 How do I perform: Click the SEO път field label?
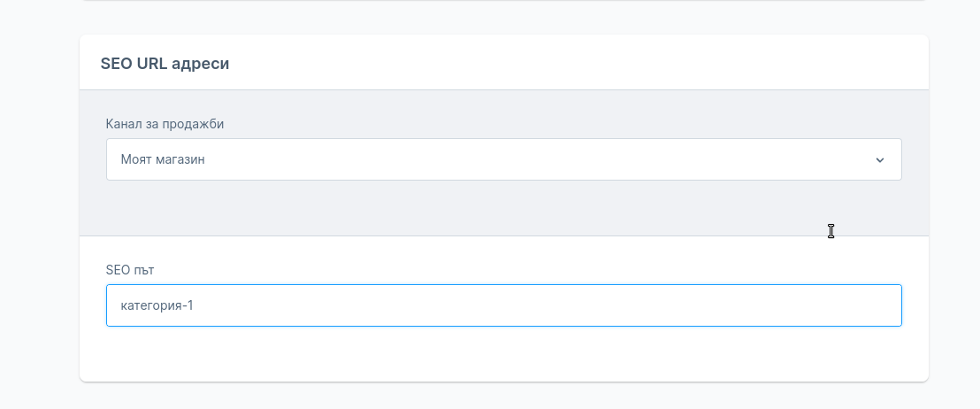coord(131,268)
